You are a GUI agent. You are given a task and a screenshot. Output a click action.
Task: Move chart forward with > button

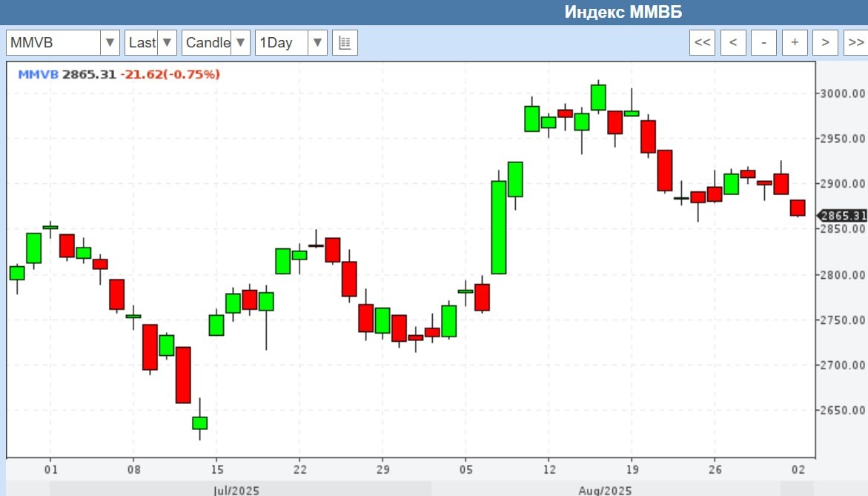[825, 42]
